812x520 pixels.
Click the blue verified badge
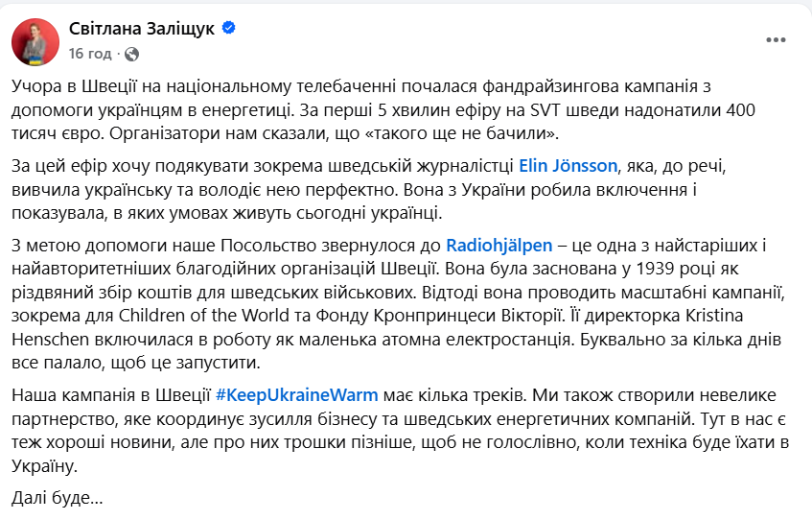click(228, 29)
